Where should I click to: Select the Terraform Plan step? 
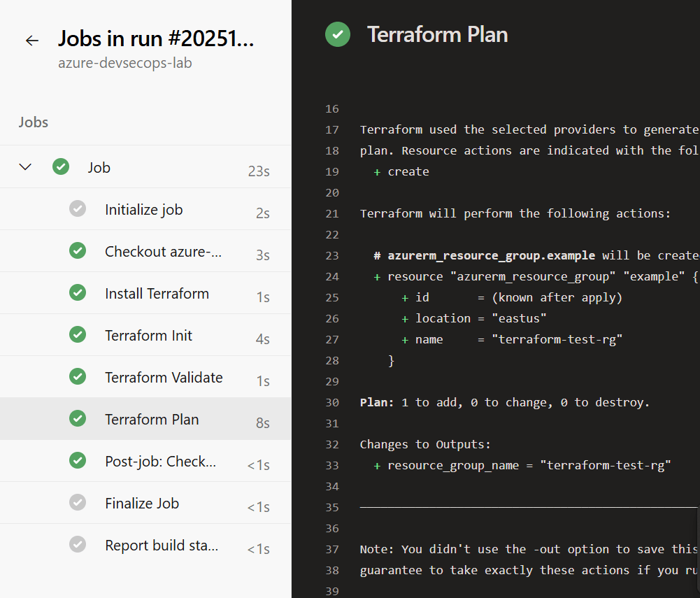click(152, 420)
